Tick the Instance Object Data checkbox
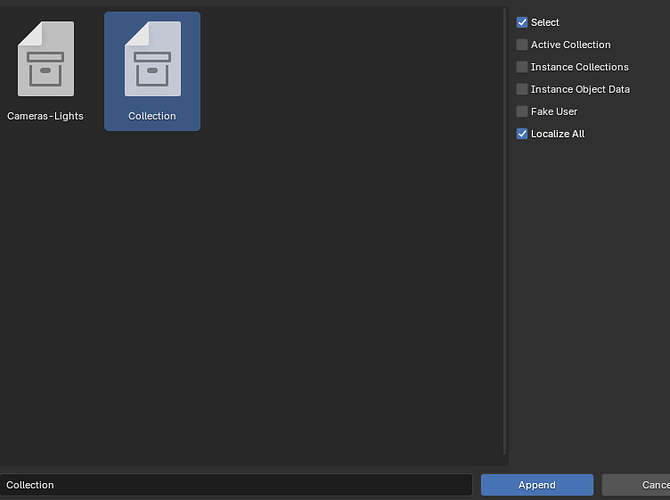Viewport: 670px width, 500px height. coord(522,89)
